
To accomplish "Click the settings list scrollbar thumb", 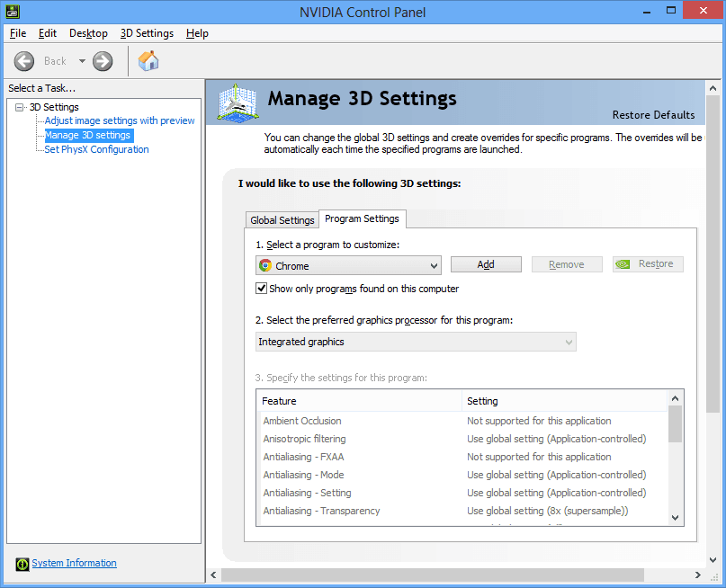I will tap(675, 423).
